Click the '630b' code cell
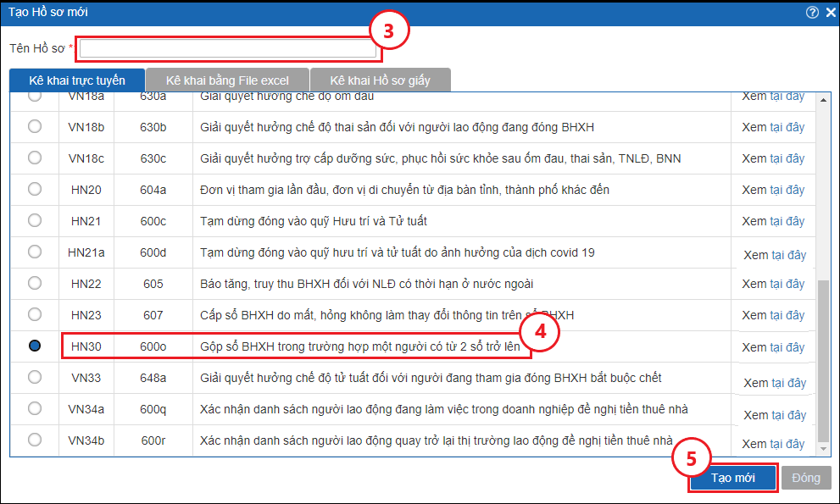 click(x=153, y=127)
